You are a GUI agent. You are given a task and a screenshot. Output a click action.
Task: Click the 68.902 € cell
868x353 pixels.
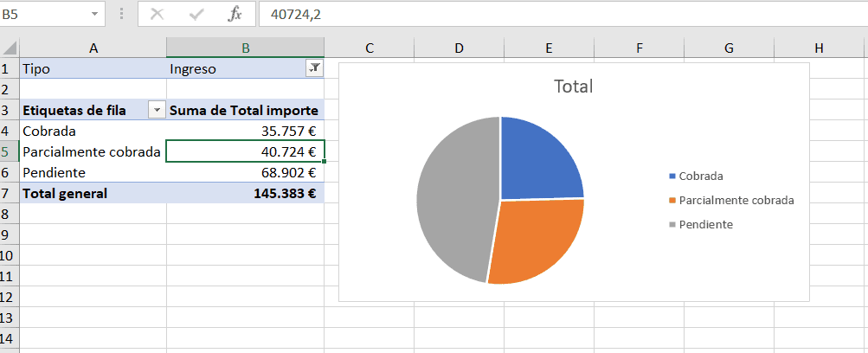tap(245, 173)
